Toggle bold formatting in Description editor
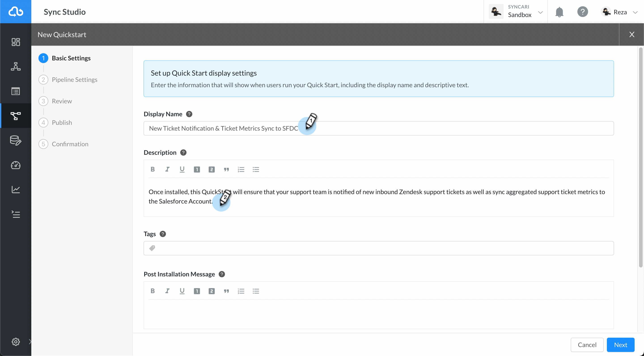644x356 pixels. coord(153,169)
